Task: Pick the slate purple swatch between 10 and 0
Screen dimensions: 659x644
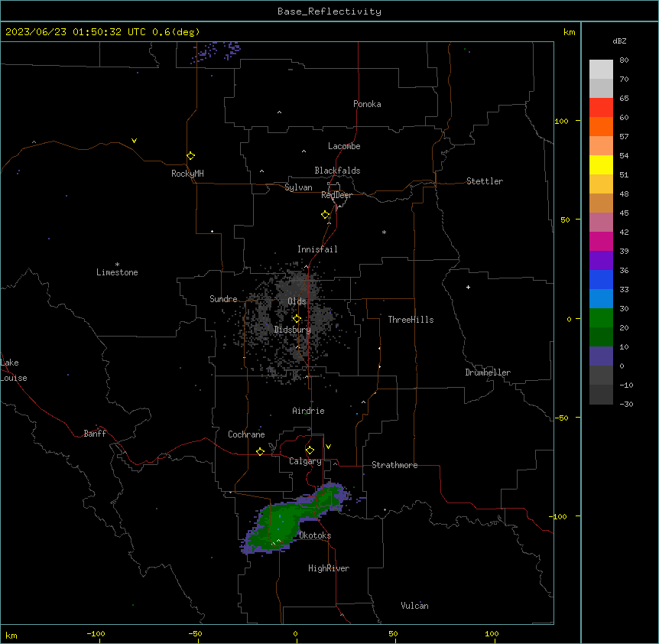Action: click(601, 356)
